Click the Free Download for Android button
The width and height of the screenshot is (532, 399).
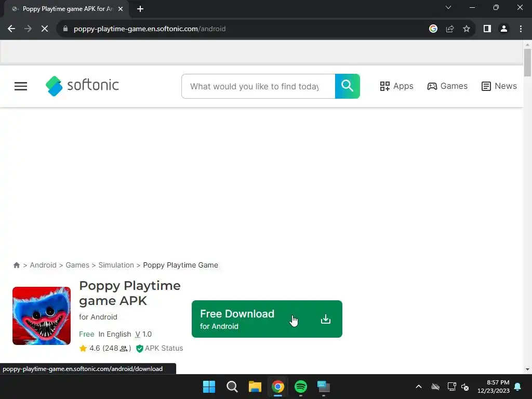pyautogui.click(x=267, y=319)
